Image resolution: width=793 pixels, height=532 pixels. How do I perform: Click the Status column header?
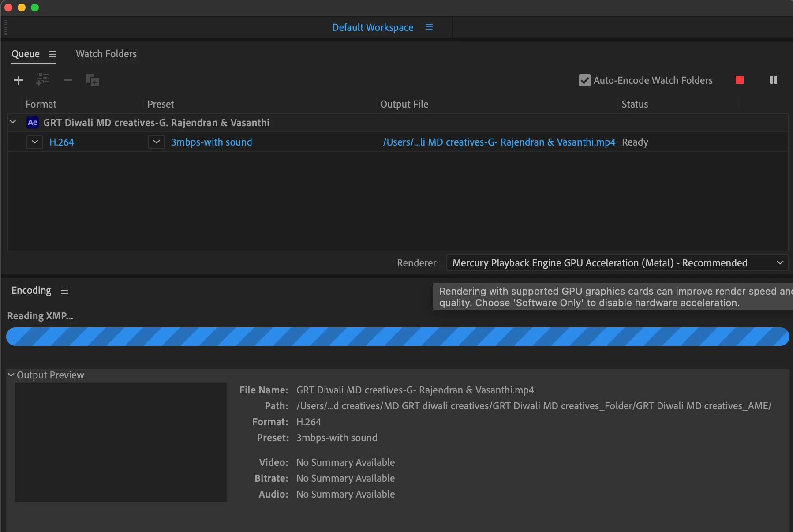[635, 104]
